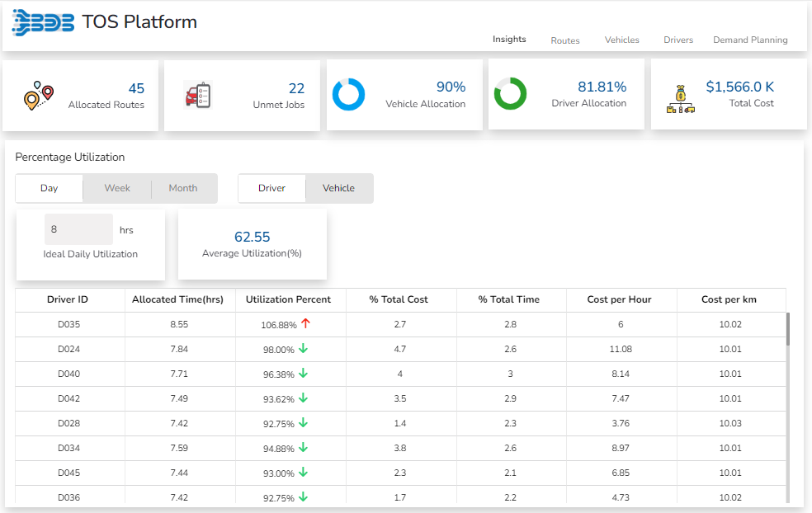Click the Unmet Jobs checklist car icon
Image resolution: width=812 pixels, height=513 pixels.
pos(198,95)
